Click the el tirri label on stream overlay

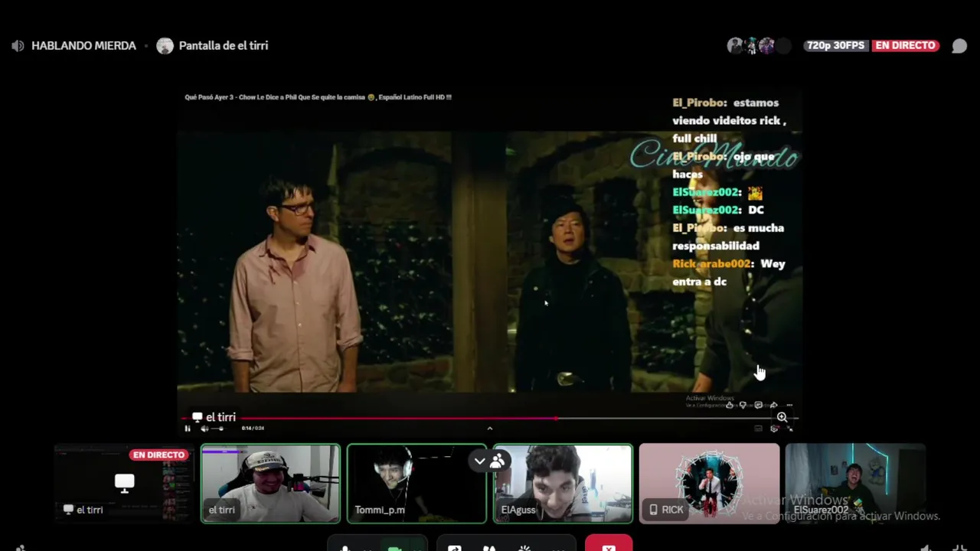click(214, 417)
